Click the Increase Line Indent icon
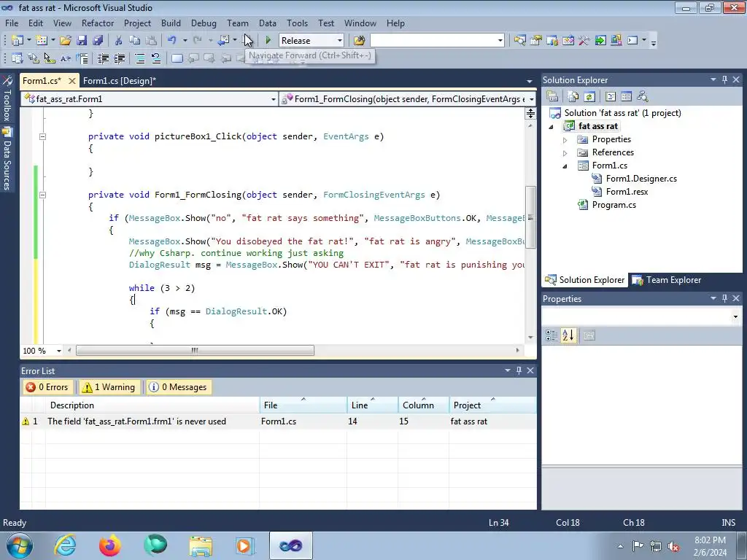The height and width of the screenshot is (560, 747). 119,58
